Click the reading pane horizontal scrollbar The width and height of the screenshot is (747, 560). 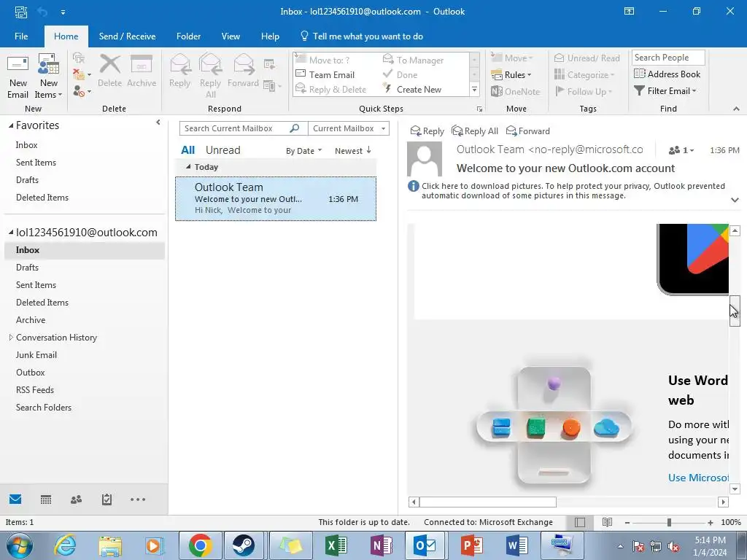pos(488,502)
